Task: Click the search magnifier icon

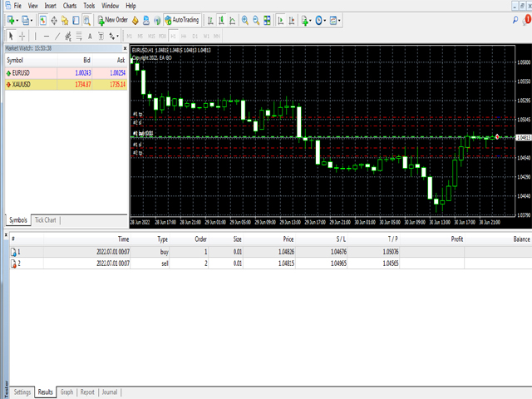Action: [x=515, y=20]
